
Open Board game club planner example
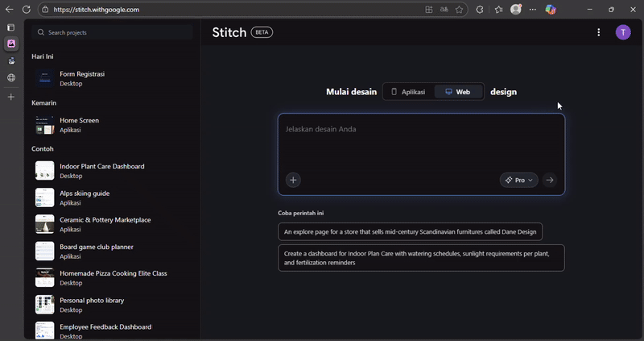(112, 251)
